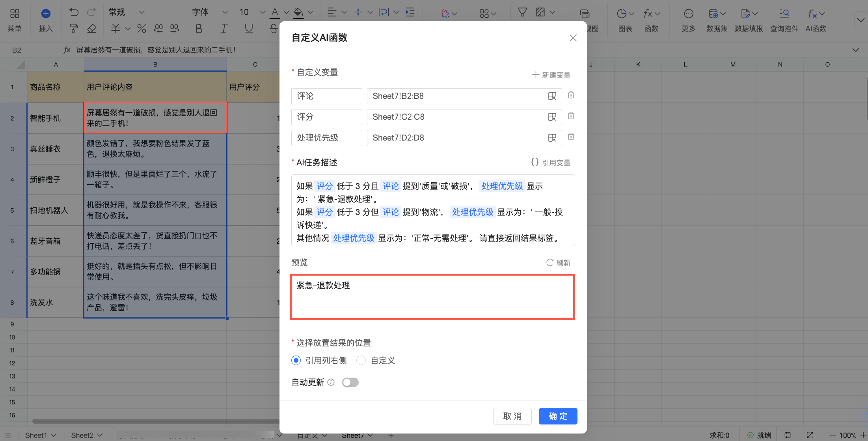Switch to the Sheet2 tab
This screenshot has height=441, width=868.
point(82,435)
